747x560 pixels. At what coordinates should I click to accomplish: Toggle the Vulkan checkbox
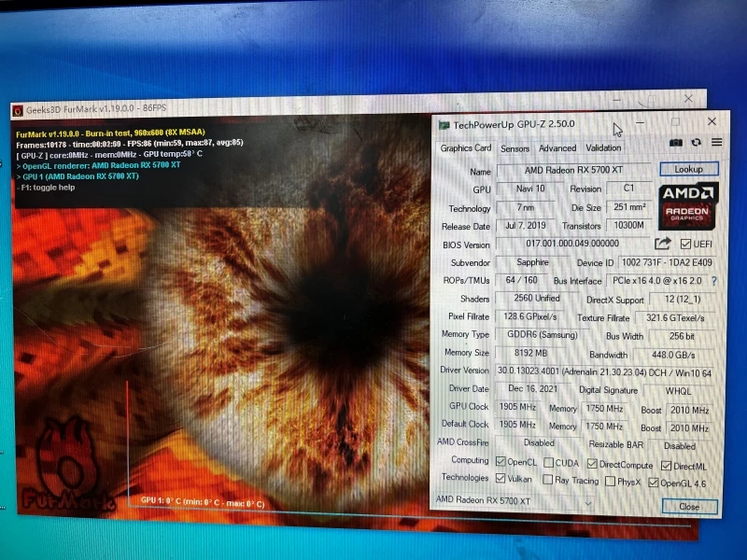coord(500,478)
